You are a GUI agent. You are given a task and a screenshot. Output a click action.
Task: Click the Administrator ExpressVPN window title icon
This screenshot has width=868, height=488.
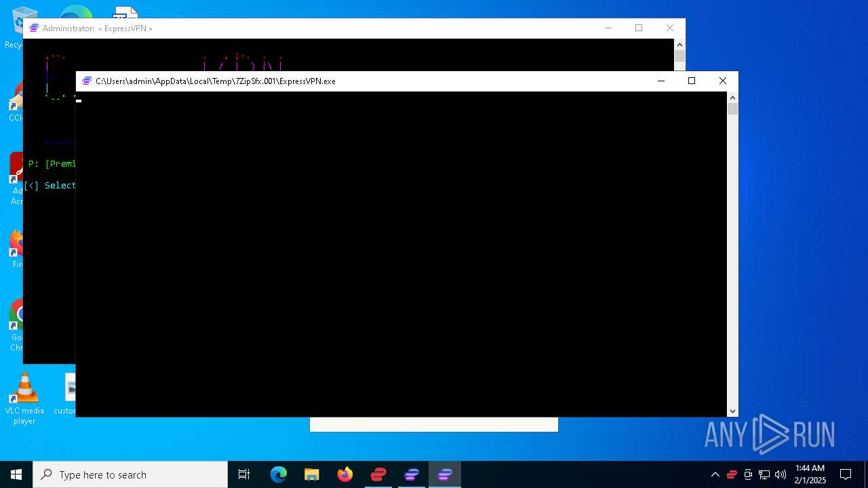tap(34, 28)
